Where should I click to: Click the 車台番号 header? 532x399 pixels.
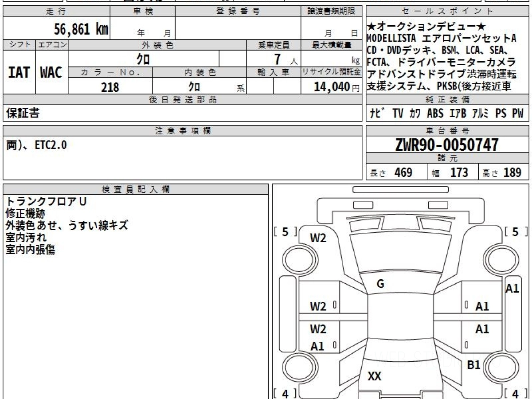[x=448, y=131]
